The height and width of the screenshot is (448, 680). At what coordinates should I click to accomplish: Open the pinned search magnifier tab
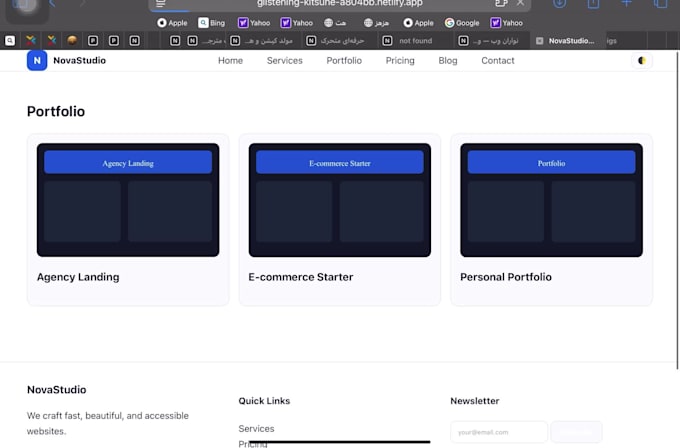[10, 41]
